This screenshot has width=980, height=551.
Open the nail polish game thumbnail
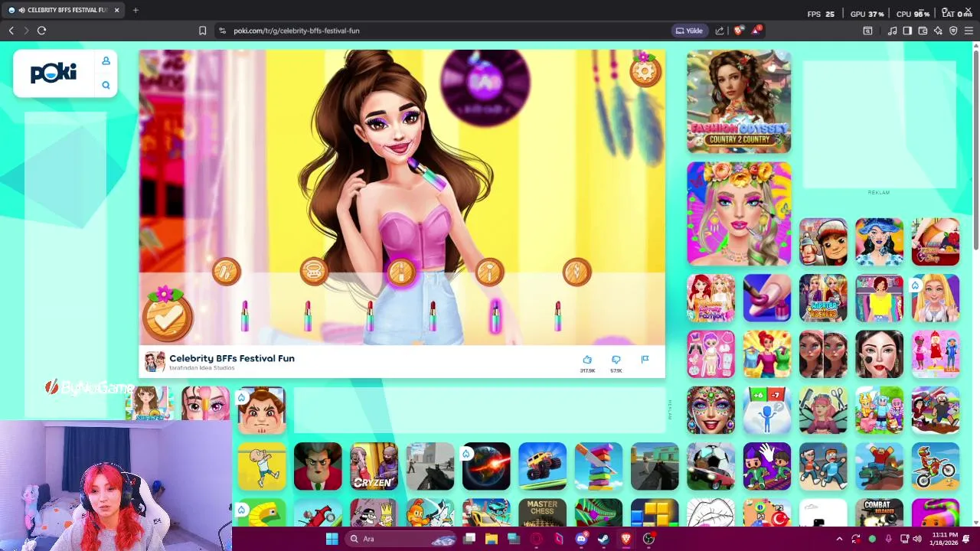pos(767,298)
